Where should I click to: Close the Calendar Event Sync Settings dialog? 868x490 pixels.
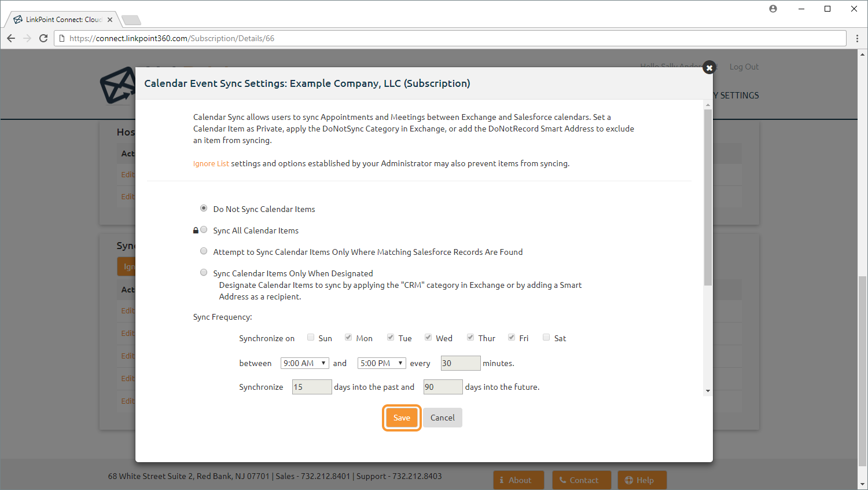[709, 68]
